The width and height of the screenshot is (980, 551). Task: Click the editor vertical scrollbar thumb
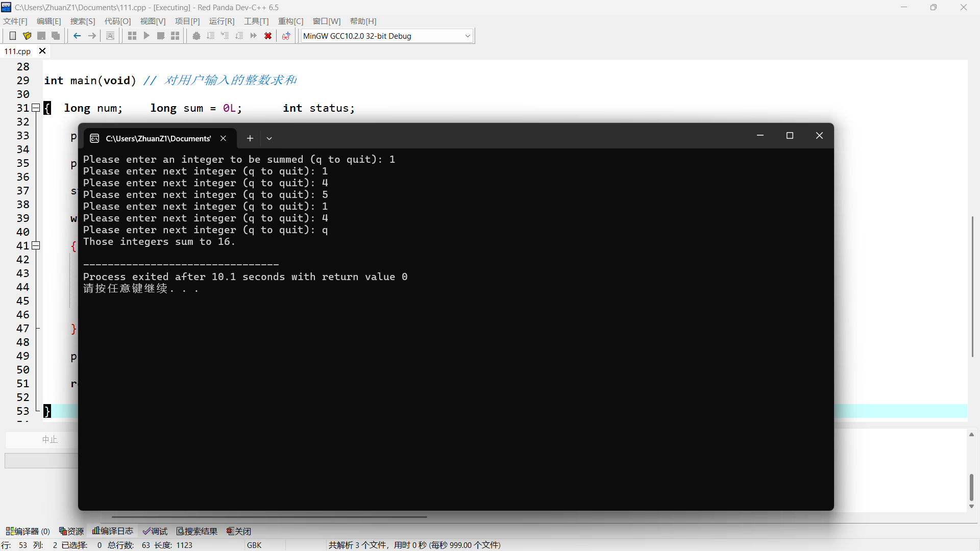pos(972,286)
